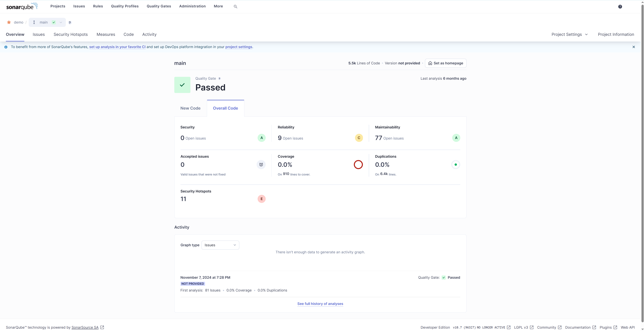Click 6.4k duplication lines value
644x331 pixels.
click(x=384, y=174)
